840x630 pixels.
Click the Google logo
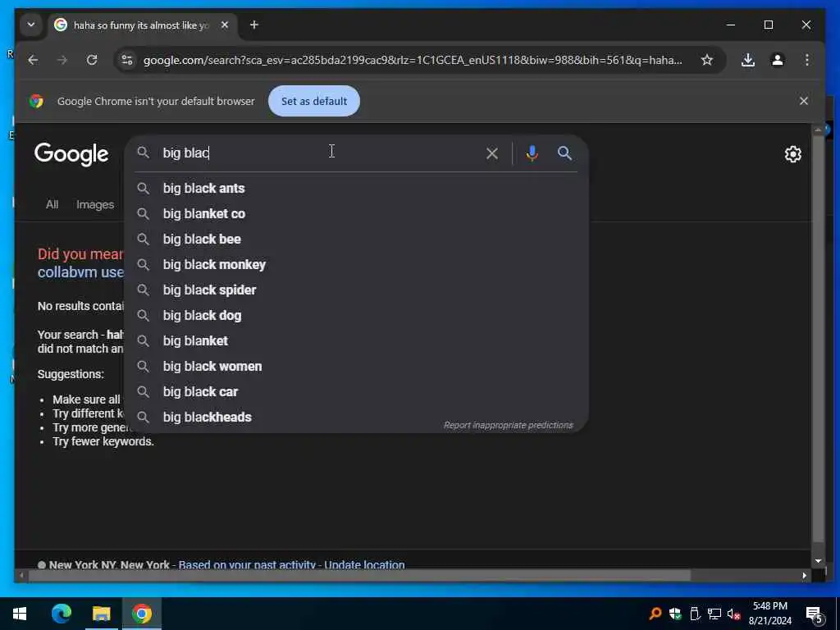click(x=71, y=154)
